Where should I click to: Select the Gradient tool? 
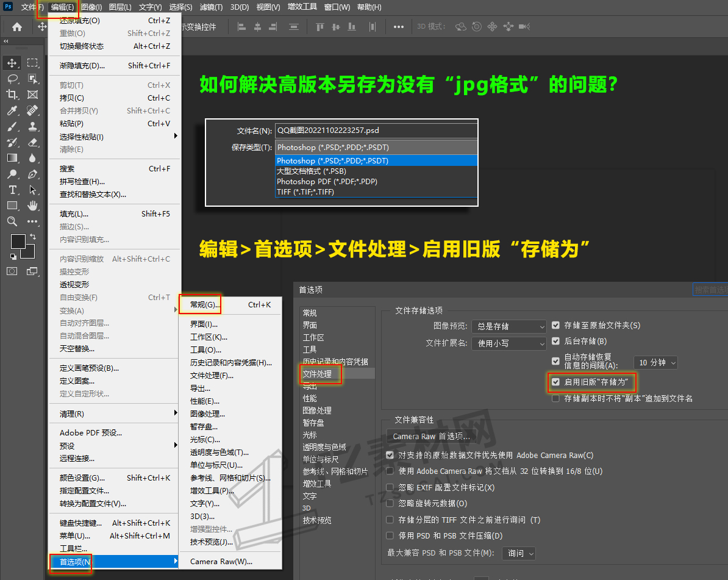[x=12, y=158]
